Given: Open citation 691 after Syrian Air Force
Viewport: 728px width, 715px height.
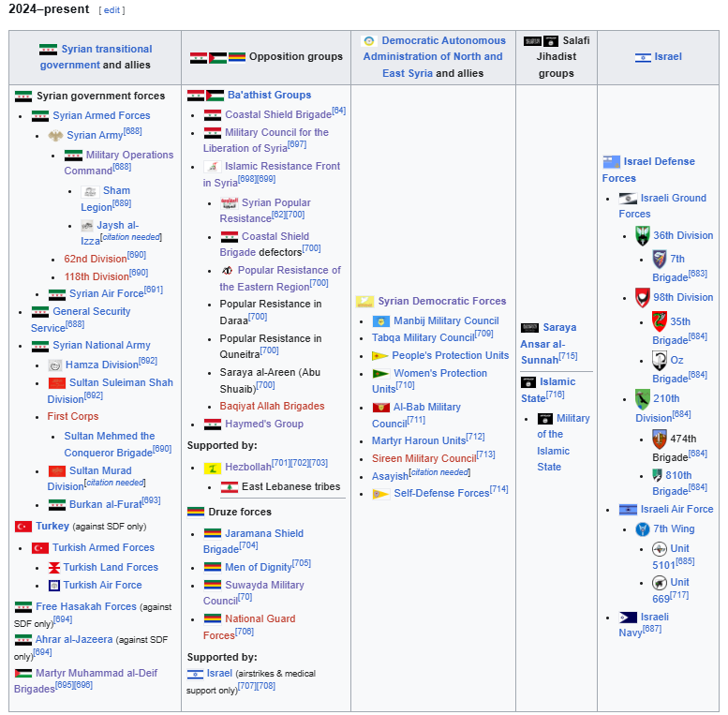Looking at the screenshot, I should point(154,290).
